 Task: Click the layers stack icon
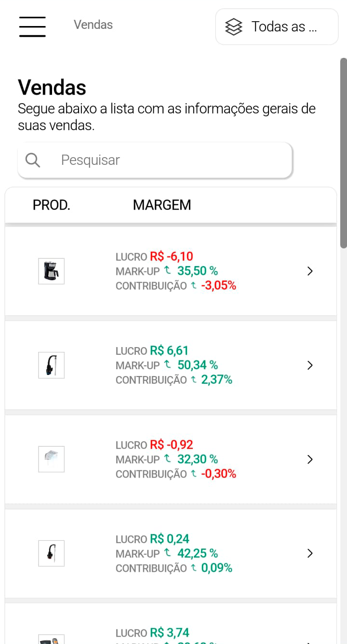(234, 27)
